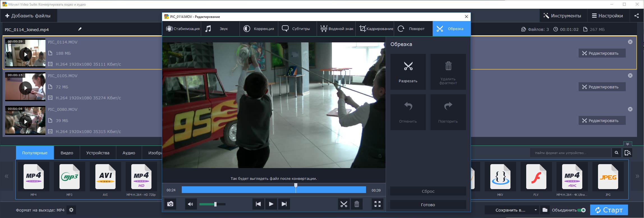Toggle the Объединить merge switch
Viewport: 644px width, 218px height.
point(581,210)
